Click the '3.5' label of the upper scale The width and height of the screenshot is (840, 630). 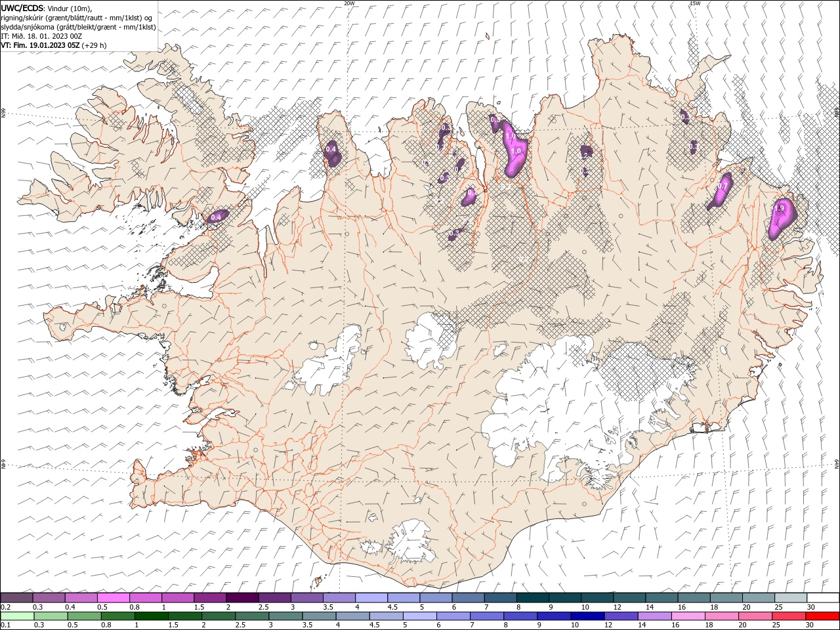[x=328, y=607]
